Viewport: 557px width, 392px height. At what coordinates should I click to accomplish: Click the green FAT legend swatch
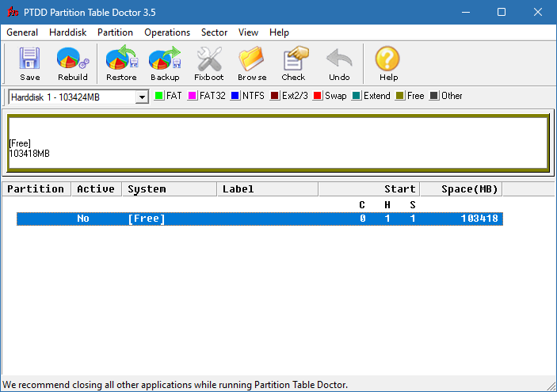[x=158, y=96]
